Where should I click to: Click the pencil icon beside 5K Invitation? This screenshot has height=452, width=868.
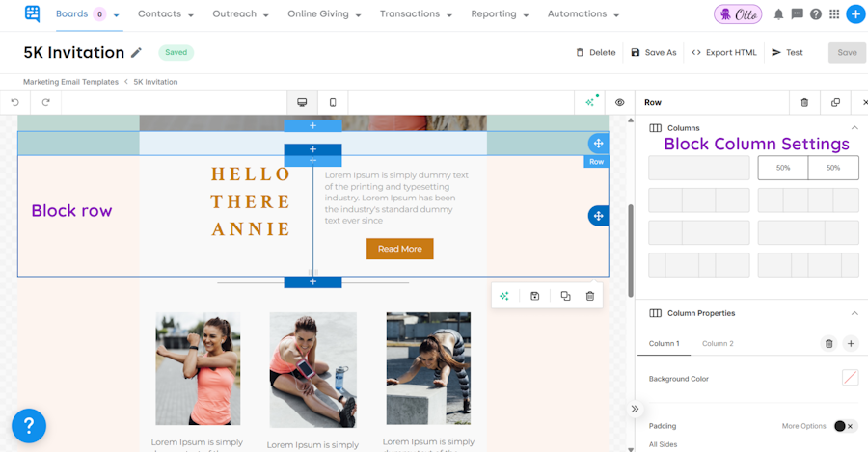click(136, 53)
